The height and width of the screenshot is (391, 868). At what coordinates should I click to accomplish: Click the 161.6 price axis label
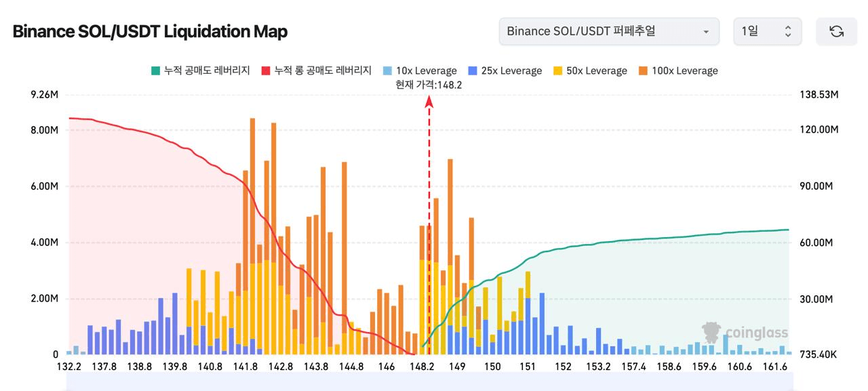click(x=774, y=367)
